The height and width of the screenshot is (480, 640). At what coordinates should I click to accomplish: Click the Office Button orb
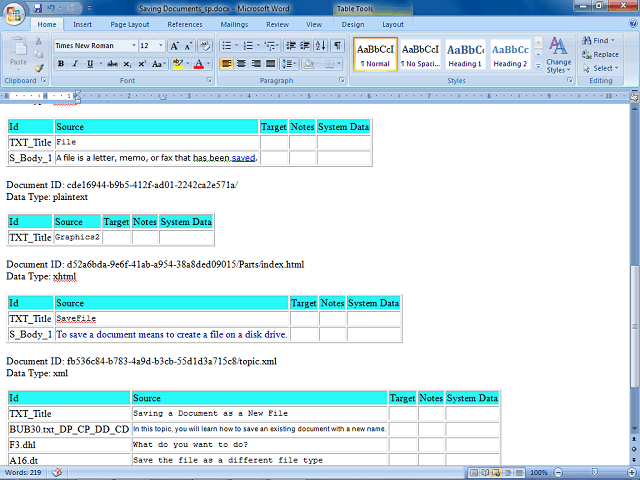(13, 14)
